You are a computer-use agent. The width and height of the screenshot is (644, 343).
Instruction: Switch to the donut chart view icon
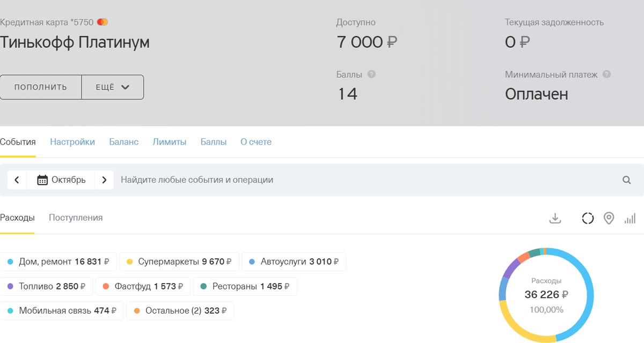tap(588, 218)
